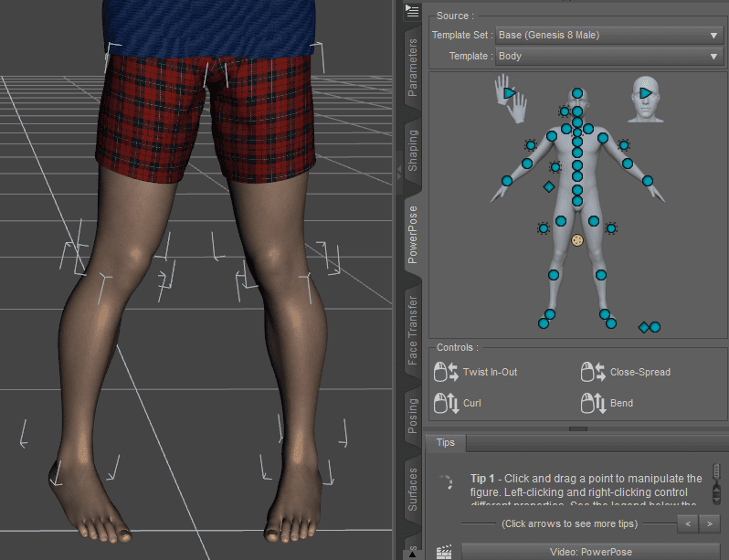The width and height of the screenshot is (729, 560).
Task: Click the Close-Spread mouse icon
Action: pyautogui.click(x=593, y=372)
